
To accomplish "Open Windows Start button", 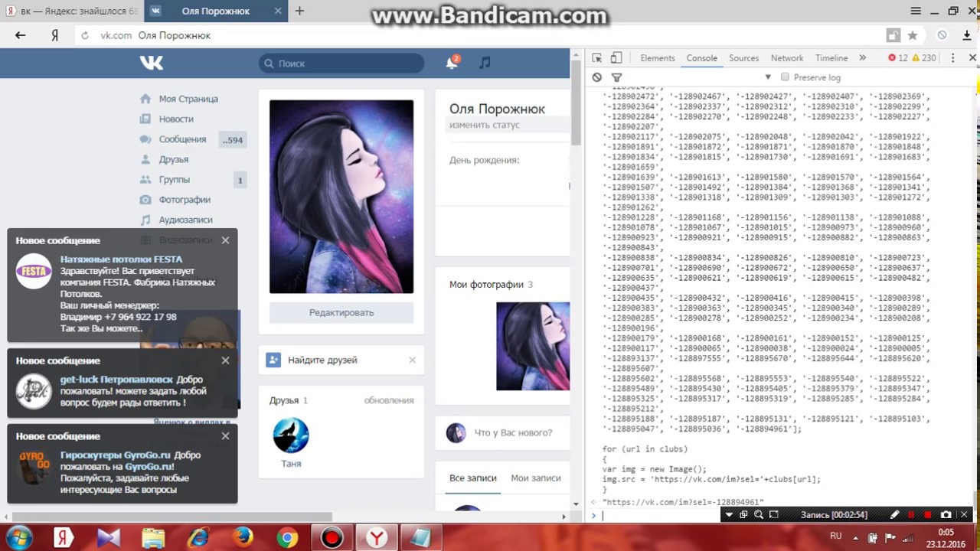I will click(18, 537).
